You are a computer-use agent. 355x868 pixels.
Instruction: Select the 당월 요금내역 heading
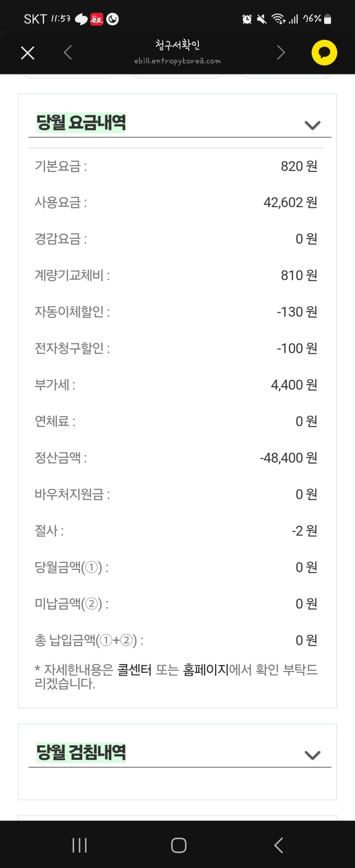81,122
